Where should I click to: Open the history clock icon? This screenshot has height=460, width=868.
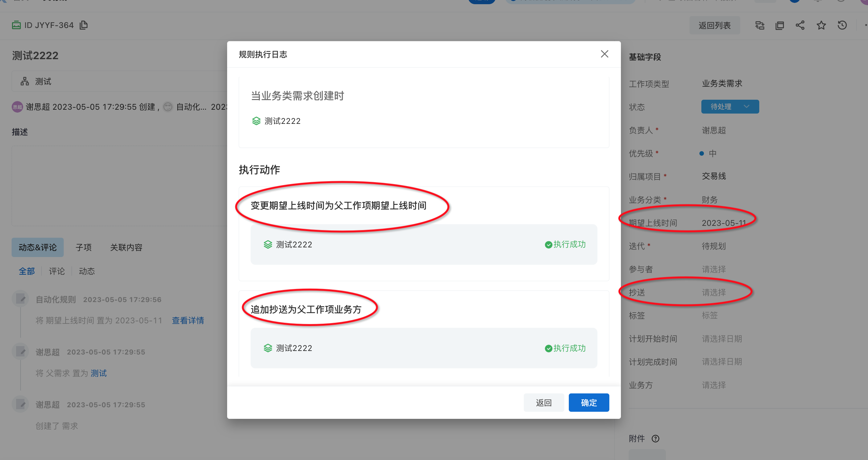pyautogui.click(x=842, y=25)
